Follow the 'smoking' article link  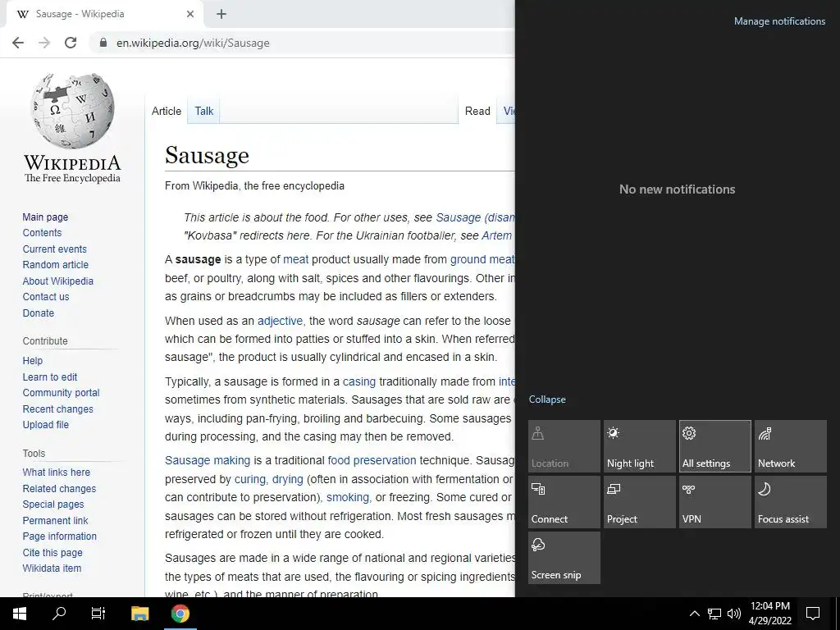coord(348,497)
